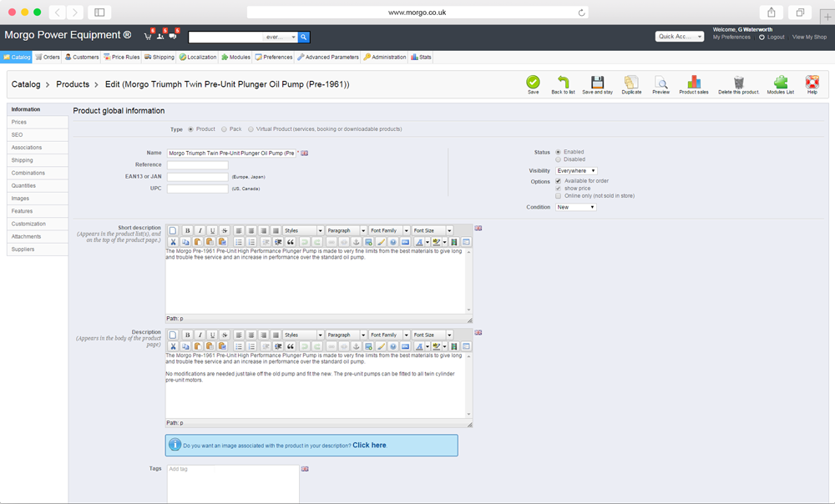Open the Price Rules menu tab
The image size is (835, 504).
(x=121, y=57)
